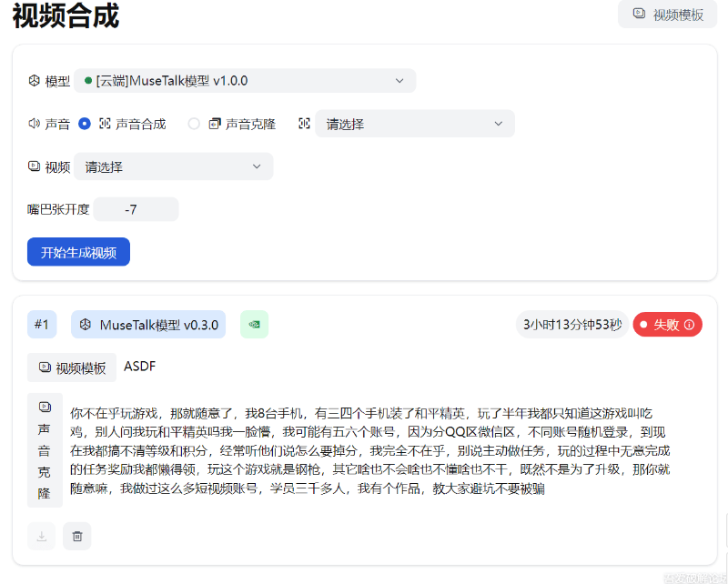Click the MuseTalk模型 v0.3.0 model chip icon
This screenshot has width=728, height=584.
point(84,325)
